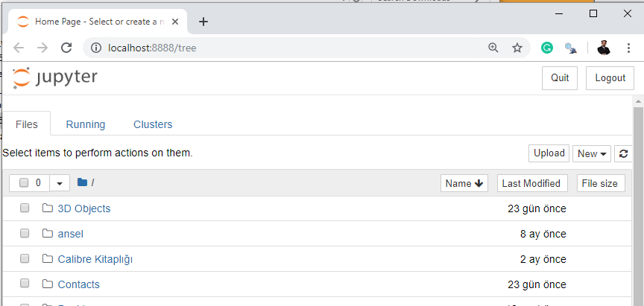The height and width of the screenshot is (306, 644).
Task: Click the root folder icon in breadcrumb
Action: click(82, 182)
